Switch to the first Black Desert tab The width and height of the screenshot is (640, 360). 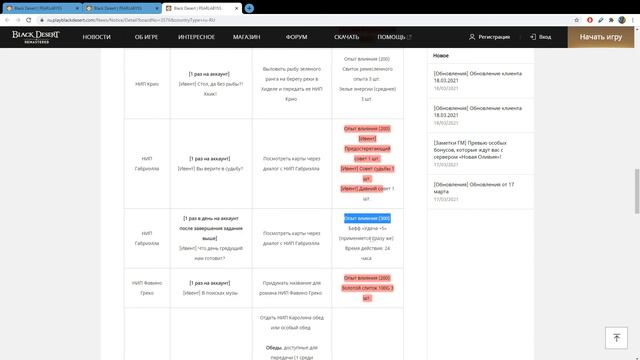tap(42, 8)
